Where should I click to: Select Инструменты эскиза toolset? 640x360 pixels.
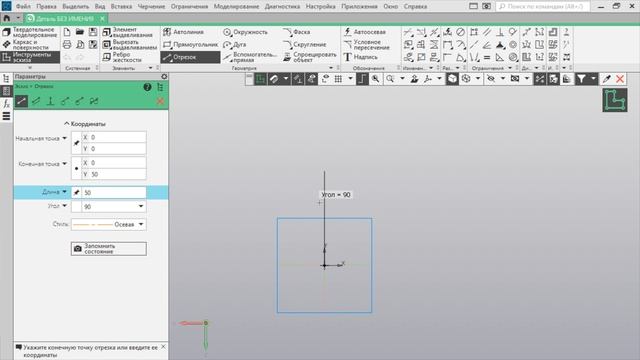[30, 57]
